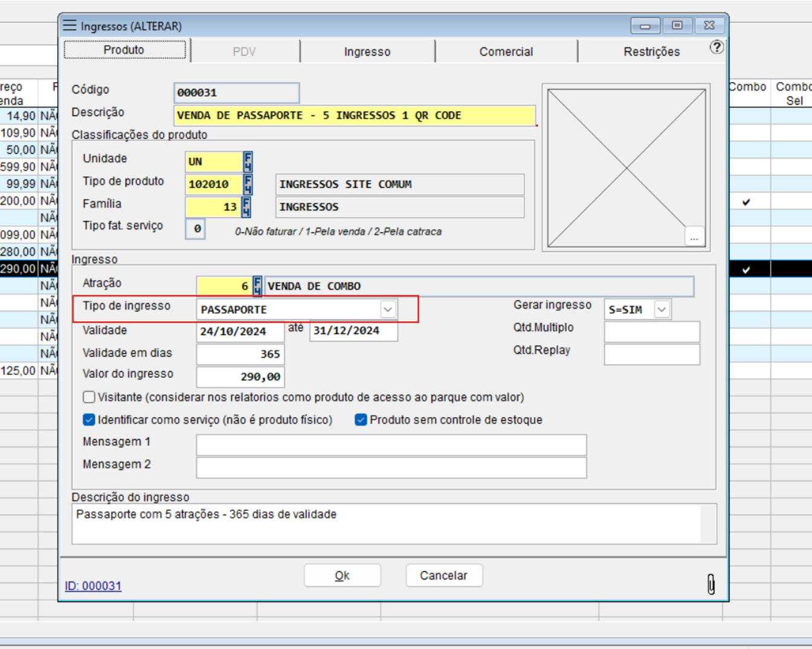
Task: Click the Cancelar button
Action: tap(443, 575)
